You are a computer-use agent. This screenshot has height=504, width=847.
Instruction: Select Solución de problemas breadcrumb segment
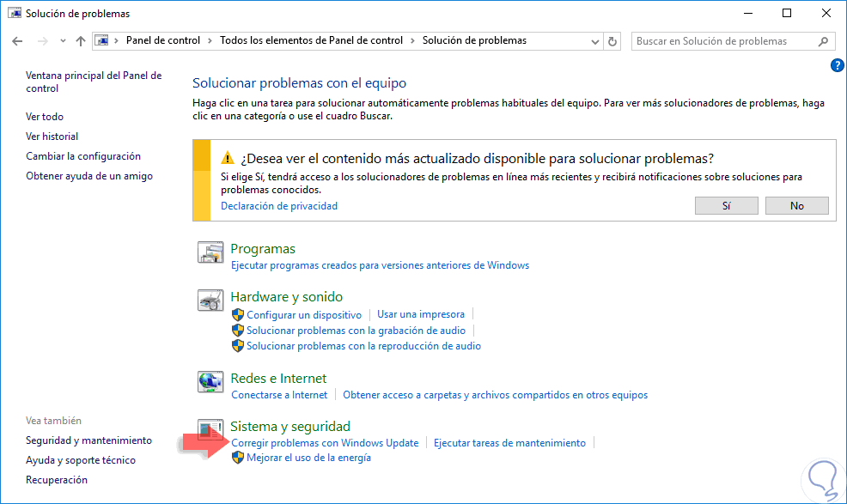point(474,40)
